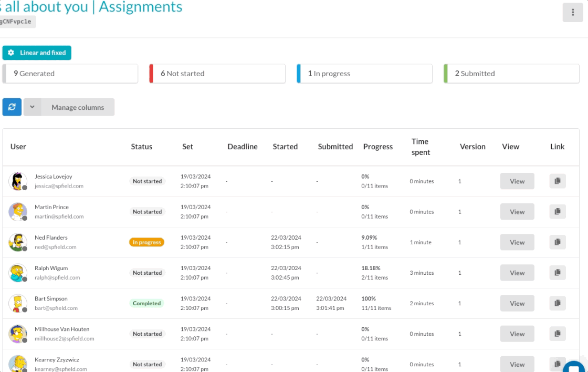Click the Linear and fixed settings button

click(37, 53)
